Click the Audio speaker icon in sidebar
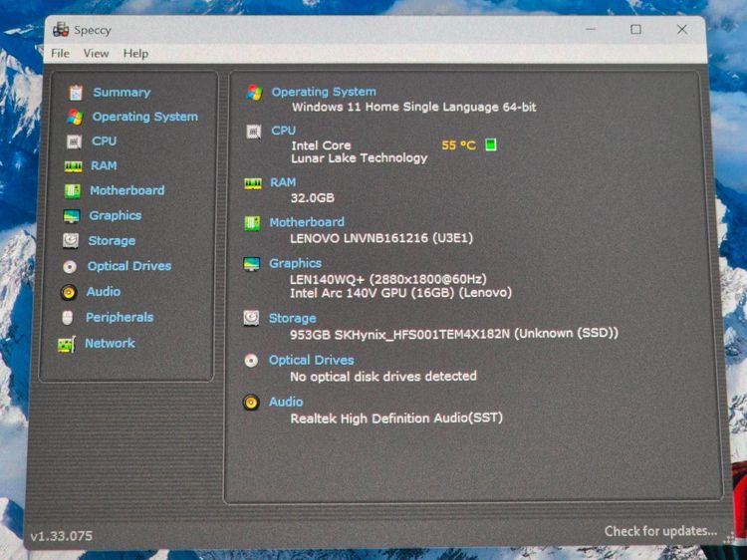Screen dimensions: 747x560 pos(69,292)
